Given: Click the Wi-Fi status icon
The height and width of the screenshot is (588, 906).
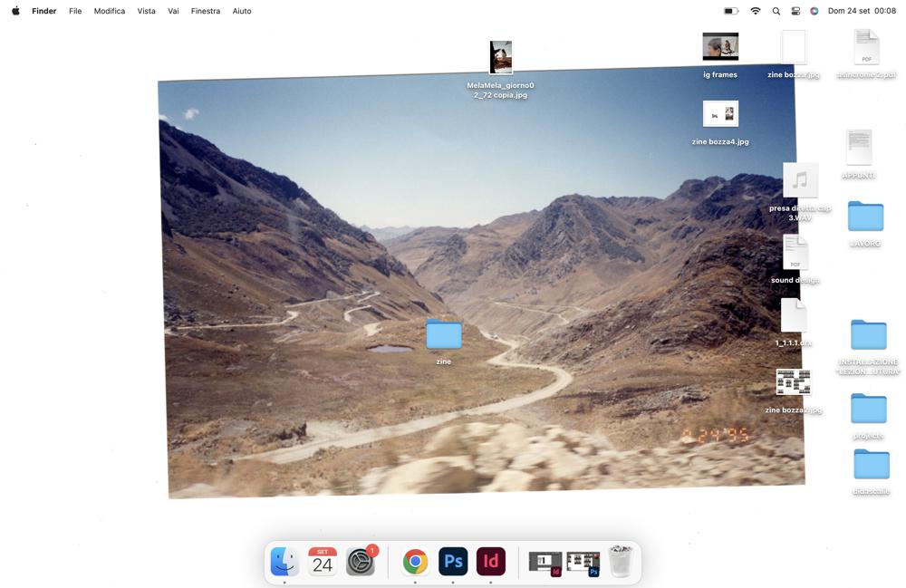Looking at the screenshot, I should click(x=756, y=11).
